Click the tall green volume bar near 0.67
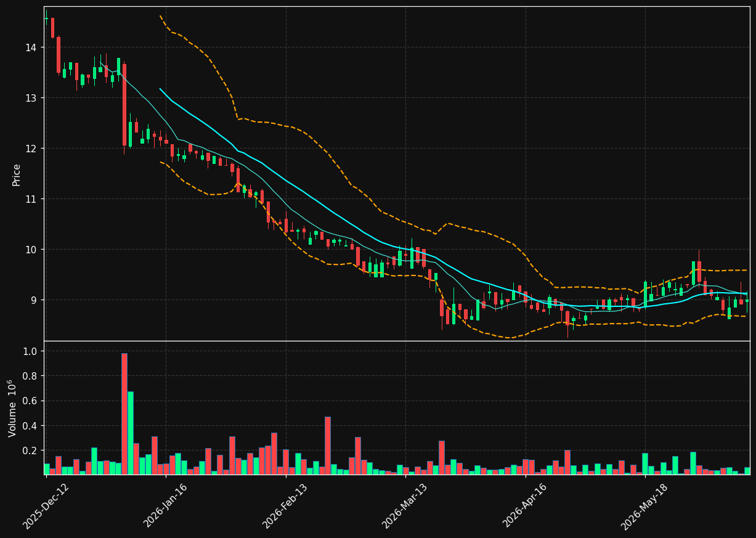The image size is (756, 538). point(130,433)
